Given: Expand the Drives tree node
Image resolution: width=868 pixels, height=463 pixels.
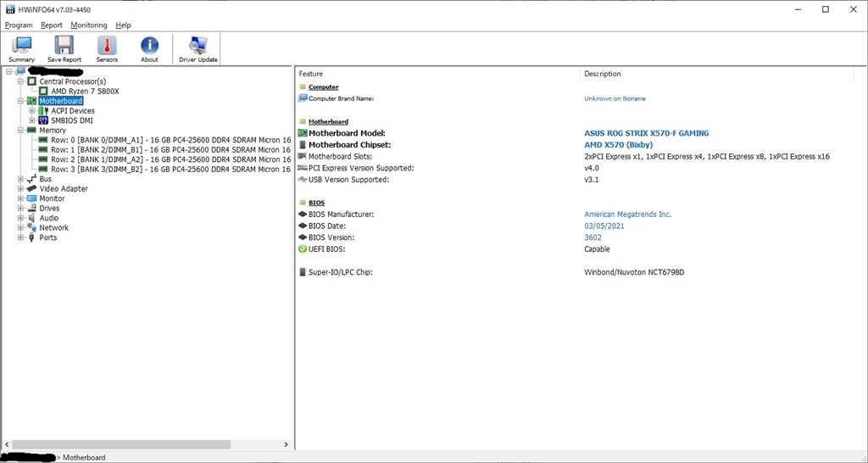Looking at the screenshot, I should [20, 209].
